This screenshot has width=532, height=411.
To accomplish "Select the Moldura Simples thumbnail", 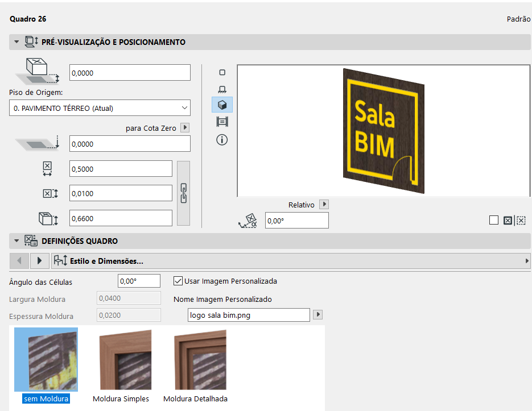I will point(121,359).
